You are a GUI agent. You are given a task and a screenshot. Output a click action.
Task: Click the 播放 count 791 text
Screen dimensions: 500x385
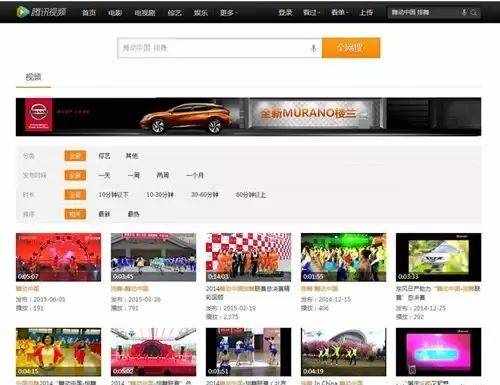tap(125, 308)
